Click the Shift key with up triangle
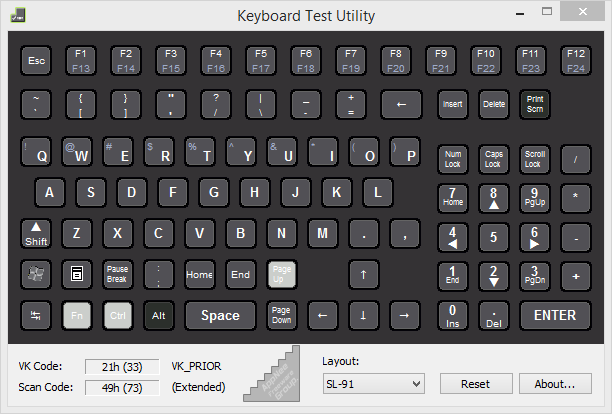This screenshot has height=414, width=612. [36, 233]
